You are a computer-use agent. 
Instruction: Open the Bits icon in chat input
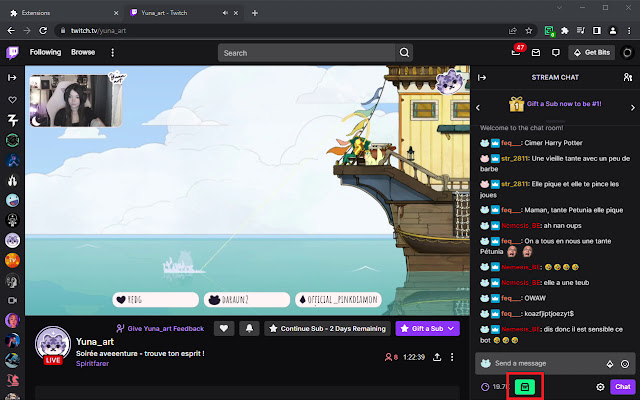click(610, 364)
